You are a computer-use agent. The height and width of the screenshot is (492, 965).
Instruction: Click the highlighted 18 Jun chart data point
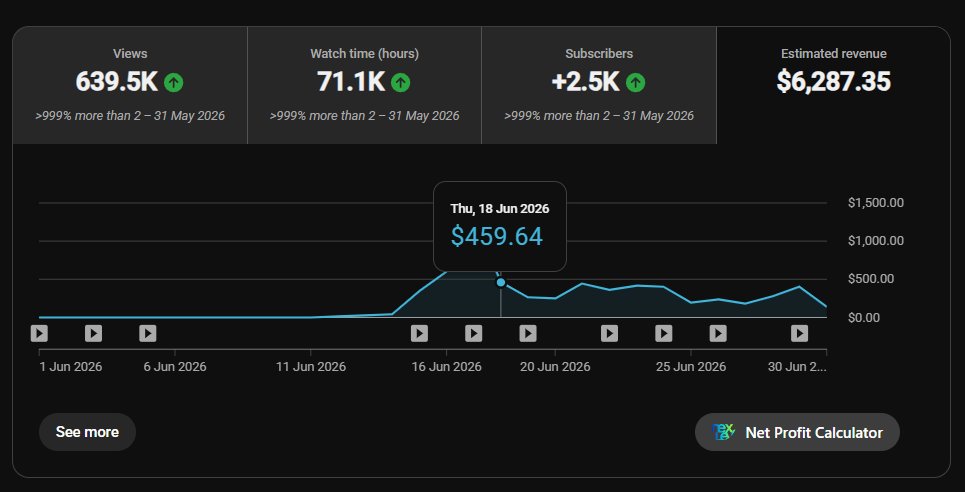(x=501, y=282)
